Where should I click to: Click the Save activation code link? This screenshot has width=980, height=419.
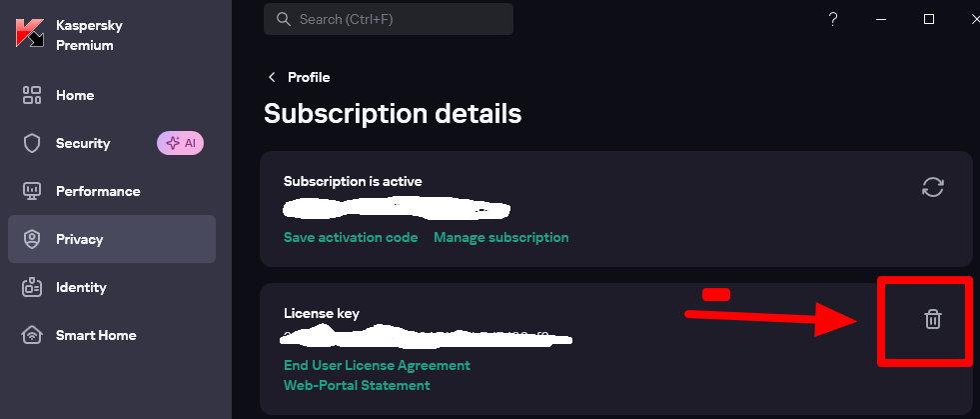(x=351, y=237)
